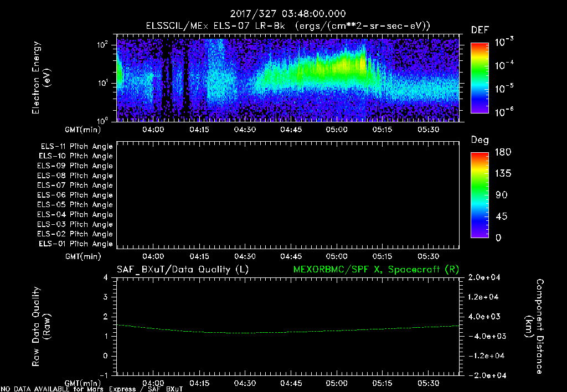Screen dimensions: 567x392
Task: Click the green dashed spacecraft position line
Action: 288,332
